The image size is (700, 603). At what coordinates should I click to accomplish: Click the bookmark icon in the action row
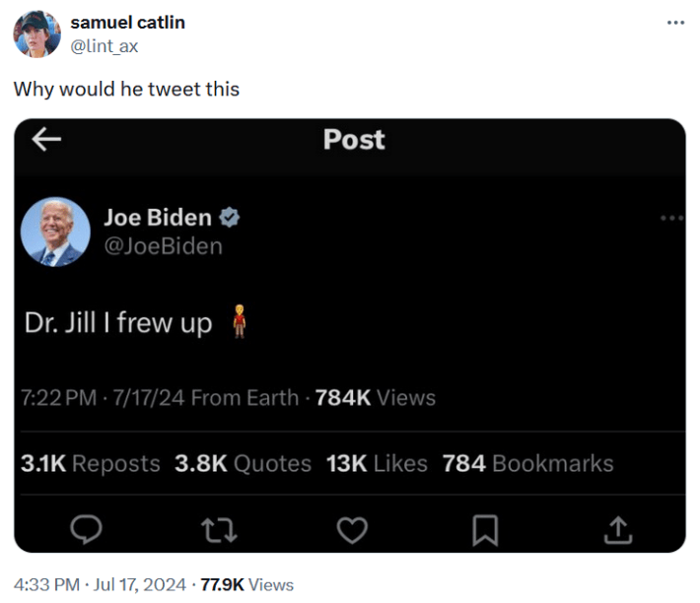[x=484, y=532]
